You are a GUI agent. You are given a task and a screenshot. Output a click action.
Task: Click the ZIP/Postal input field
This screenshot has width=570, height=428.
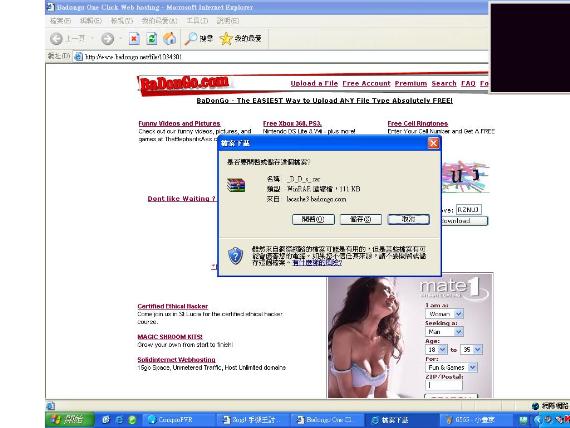tap(444, 385)
